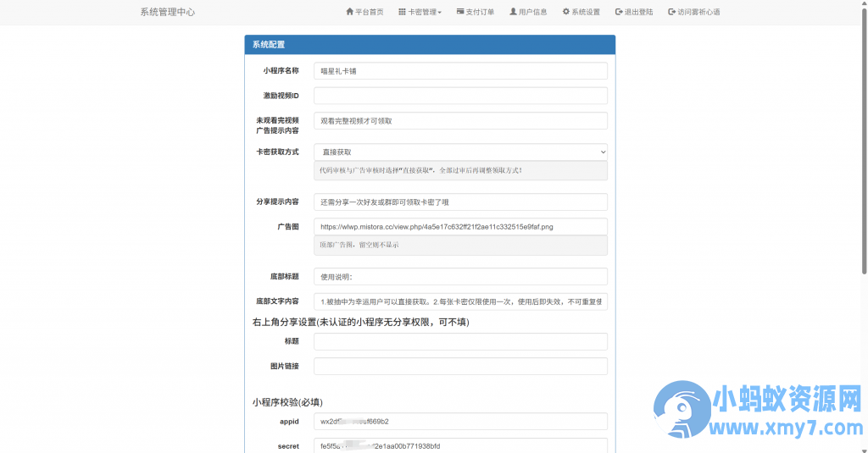The height and width of the screenshot is (453, 868).
Task: Click the gear icon beside 系统设置
Action: coord(565,12)
